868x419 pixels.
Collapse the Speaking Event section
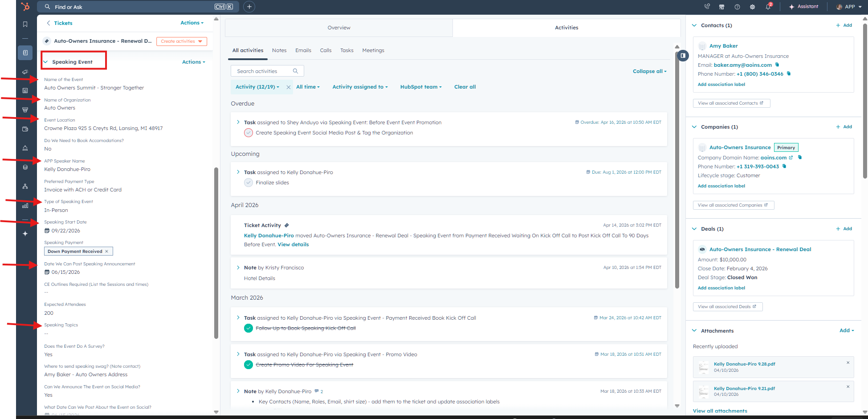click(45, 62)
